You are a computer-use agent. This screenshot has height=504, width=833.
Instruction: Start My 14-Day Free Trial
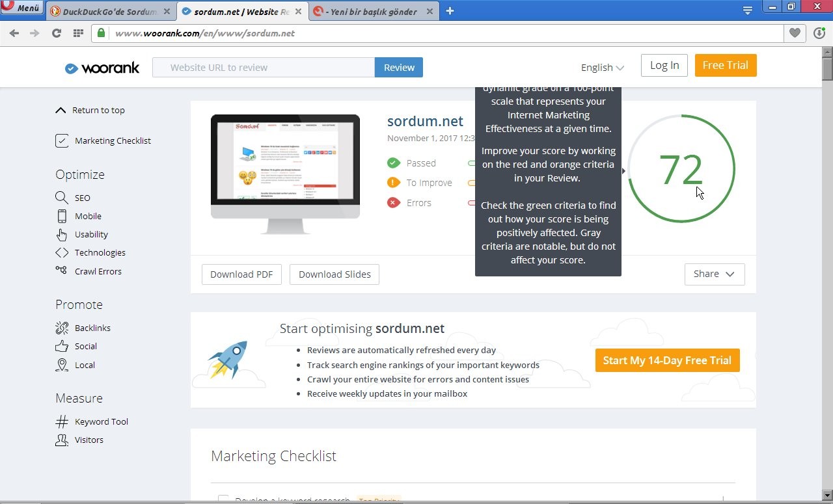(667, 360)
